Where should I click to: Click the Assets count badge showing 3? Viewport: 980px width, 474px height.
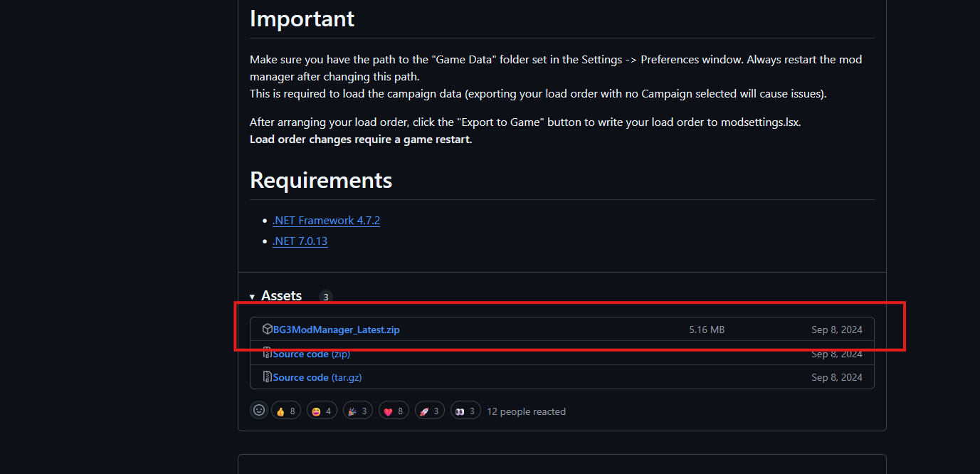pyautogui.click(x=326, y=297)
